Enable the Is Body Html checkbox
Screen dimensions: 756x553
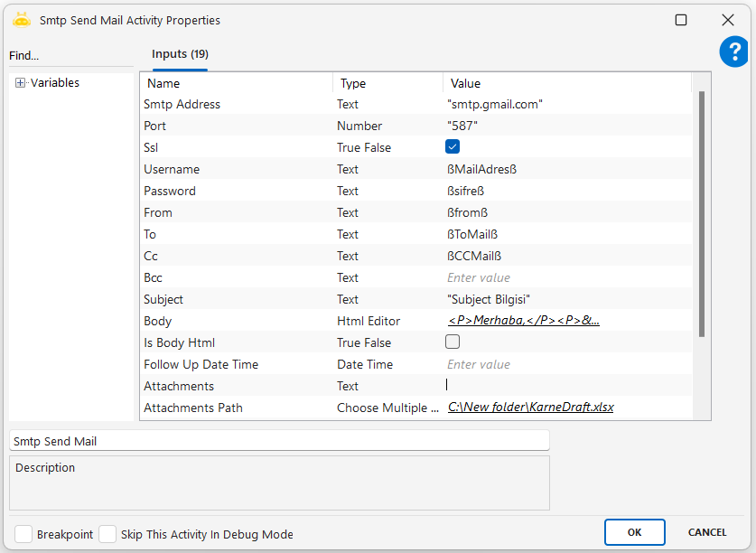(453, 342)
